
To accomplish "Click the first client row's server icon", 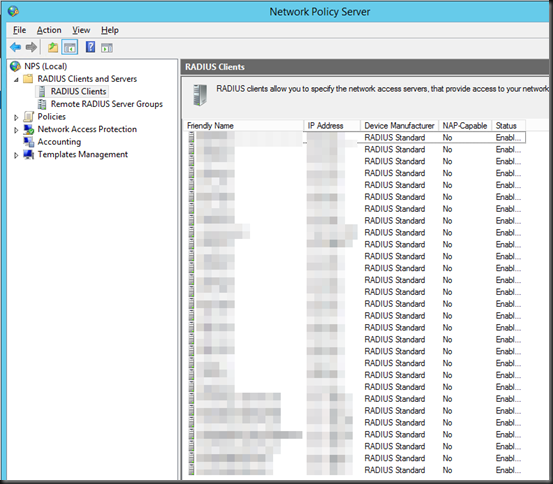I will tap(191, 137).
